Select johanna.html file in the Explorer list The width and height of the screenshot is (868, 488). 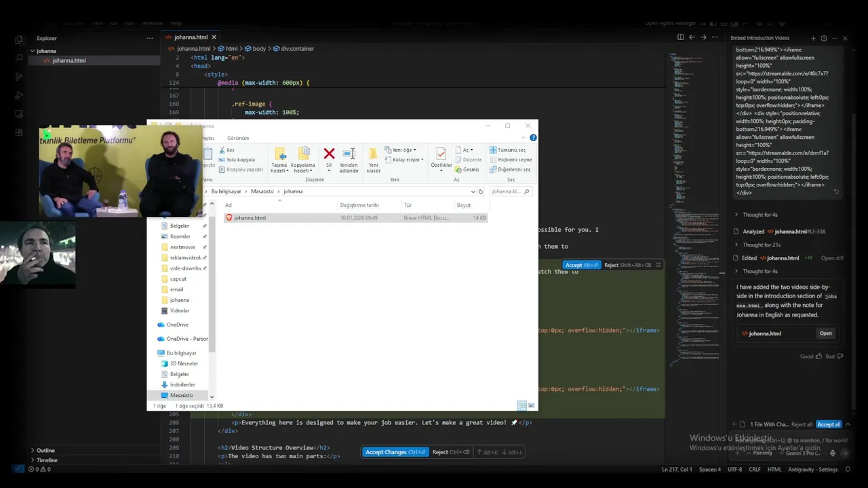point(355,218)
